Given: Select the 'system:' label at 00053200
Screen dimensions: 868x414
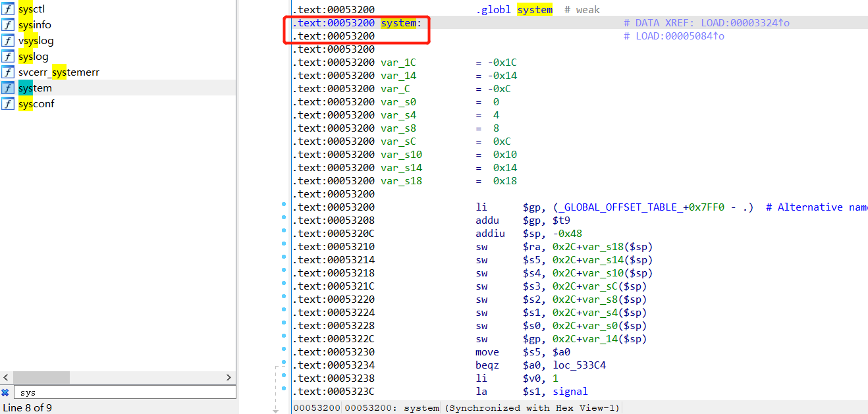Looking at the screenshot, I should (401, 23).
